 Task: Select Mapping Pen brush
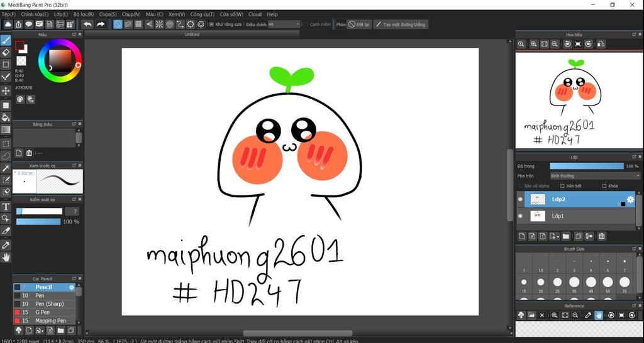pos(45,320)
